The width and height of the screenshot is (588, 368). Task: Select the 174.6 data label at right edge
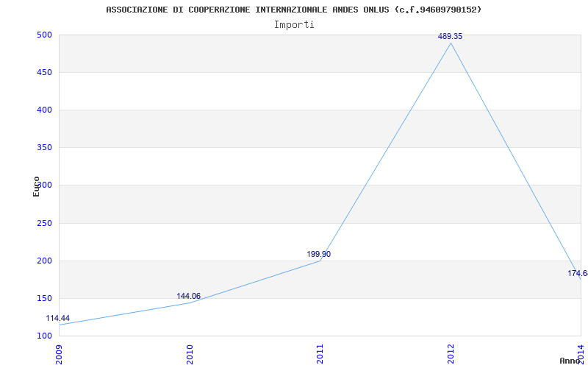[x=577, y=273]
